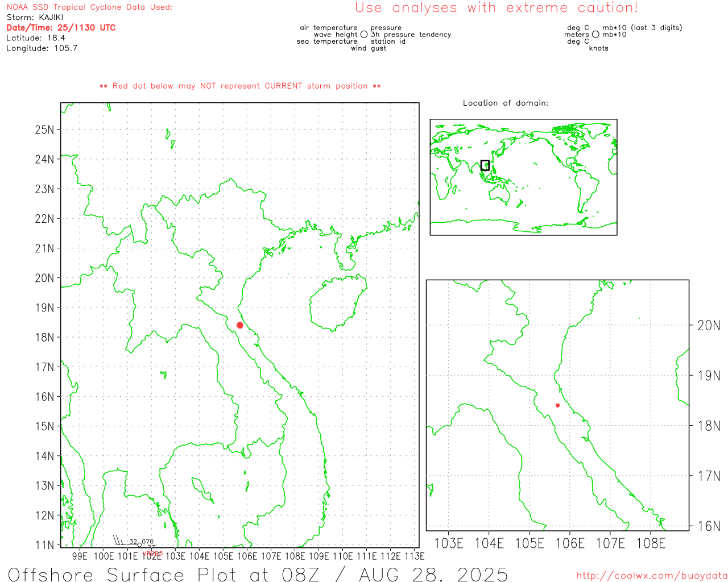Viewport: 728px width, 582px height.
Task: Click the 25N latitude label
Action: pyautogui.click(x=44, y=130)
